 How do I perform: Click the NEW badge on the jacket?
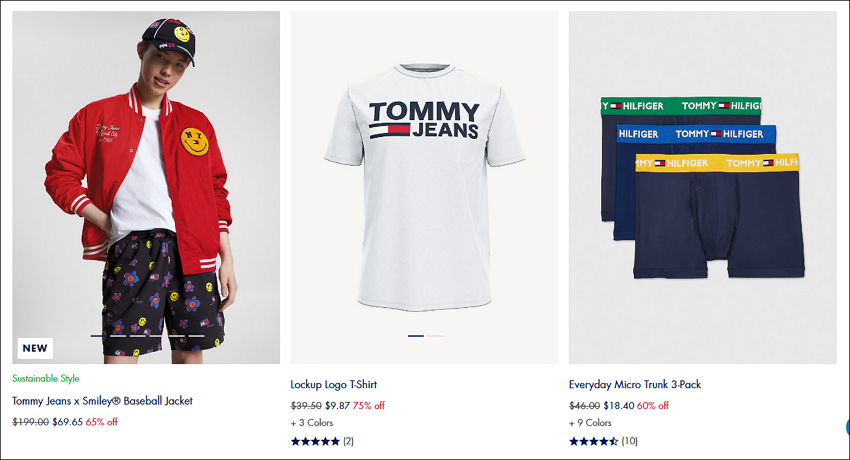(35, 348)
